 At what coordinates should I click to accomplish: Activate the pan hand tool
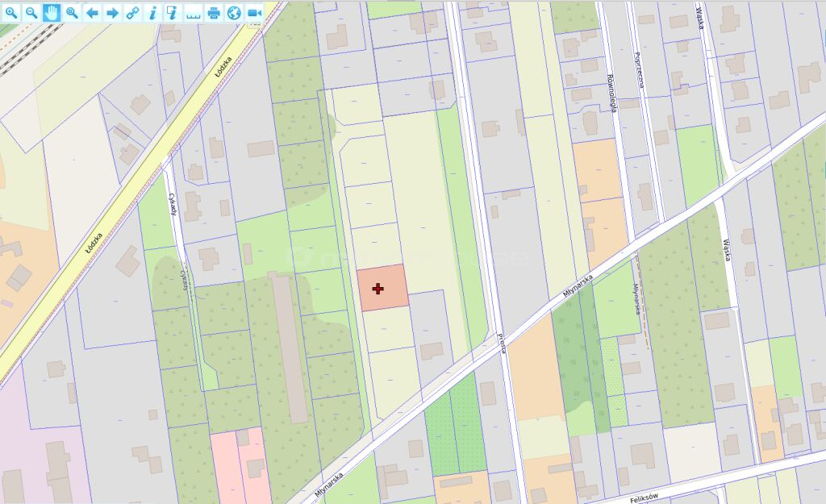[52, 12]
